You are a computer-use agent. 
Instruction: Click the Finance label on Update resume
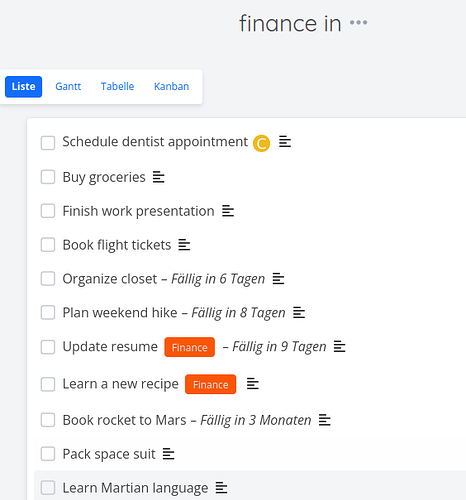click(190, 347)
